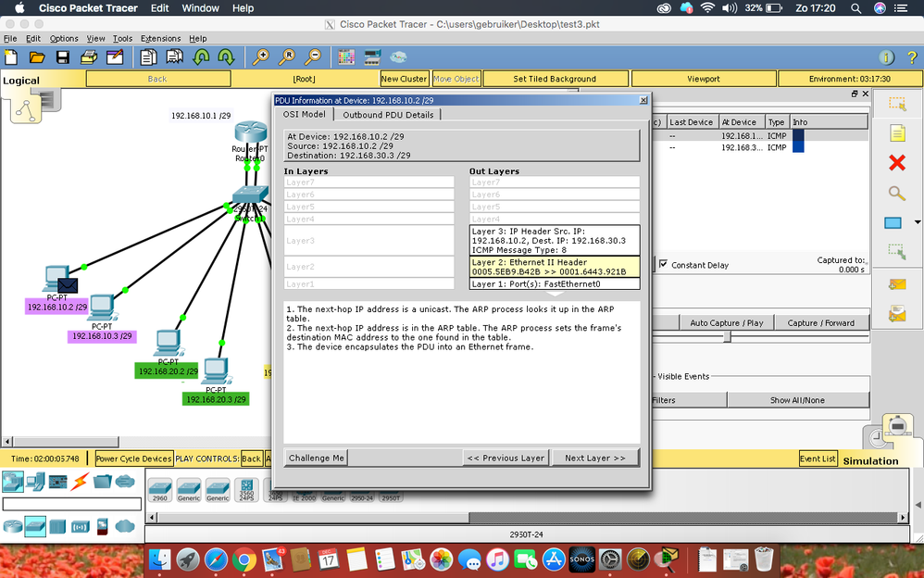Click the Challenge Me button
The width and height of the screenshot is (924, 578).
tap(317, 458)
